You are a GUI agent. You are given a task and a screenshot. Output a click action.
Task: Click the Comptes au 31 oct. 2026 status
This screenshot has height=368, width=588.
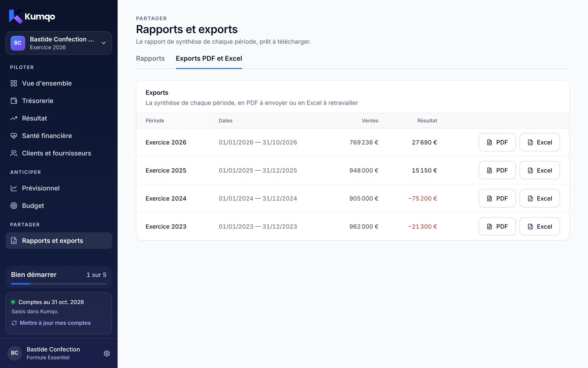click(x=51, y=302)
